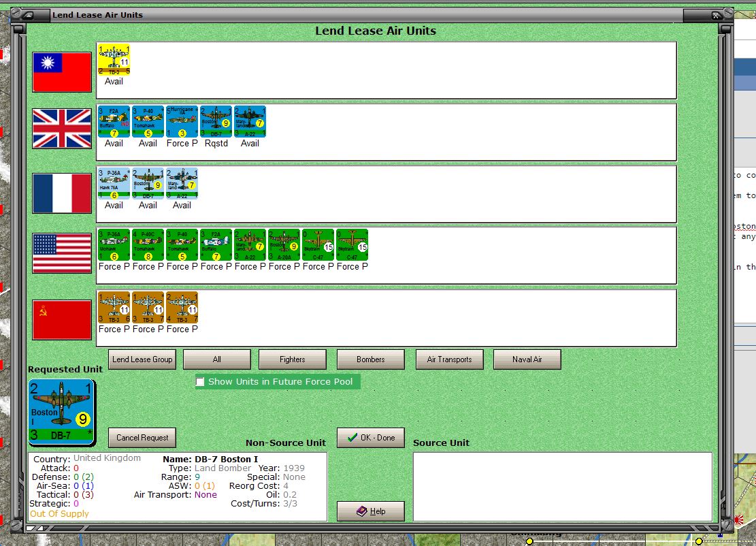
Task: Click the United States flag
Action: [x=62, y=253]
